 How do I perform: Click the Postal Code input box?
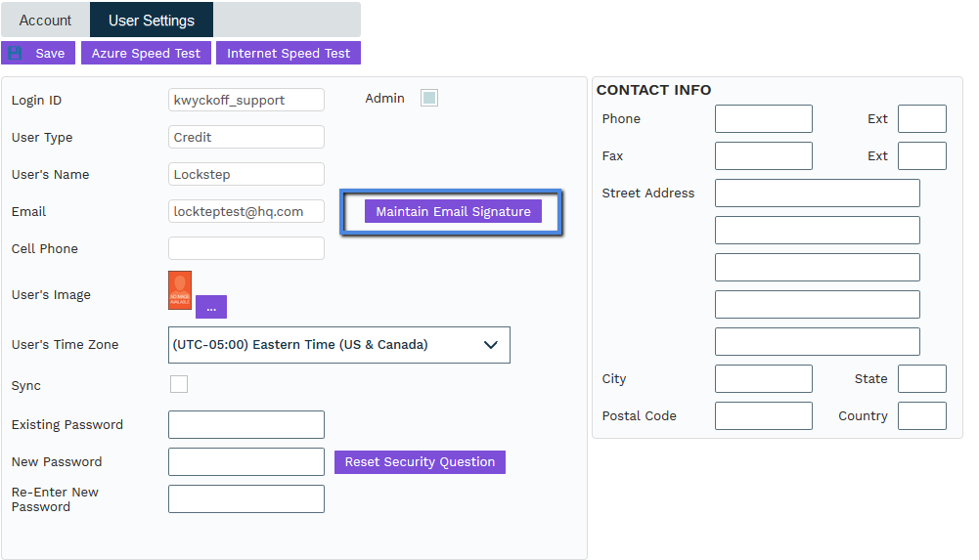(764, 415)
